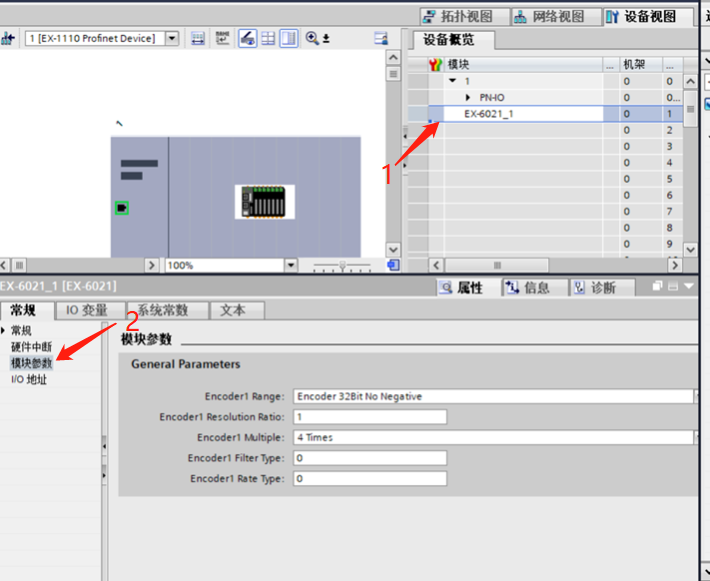The image size is (710, 581).
Task: Switch to the 文本 tab
Action: coord(237,310)
